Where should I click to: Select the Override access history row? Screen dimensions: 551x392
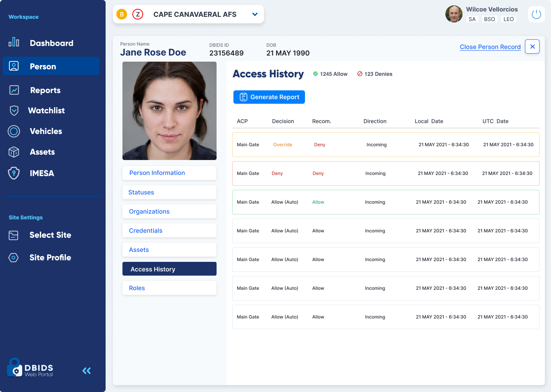point(386,145)
